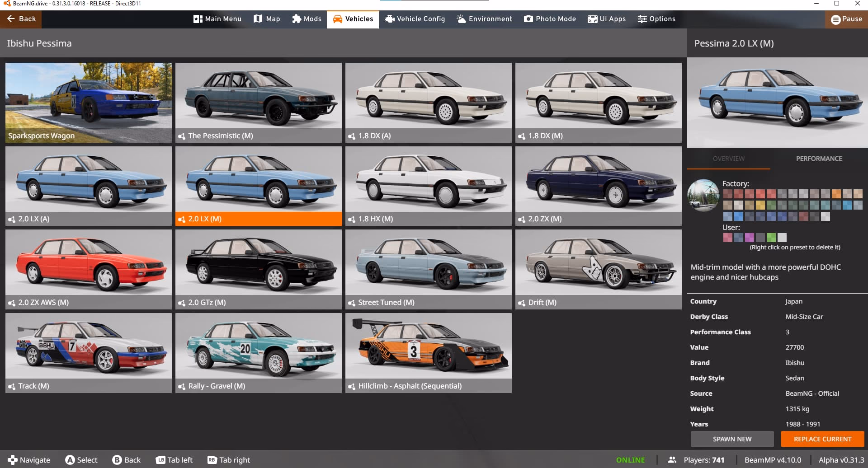
Task: Open the Map tab
Action: tap(267, 19)
